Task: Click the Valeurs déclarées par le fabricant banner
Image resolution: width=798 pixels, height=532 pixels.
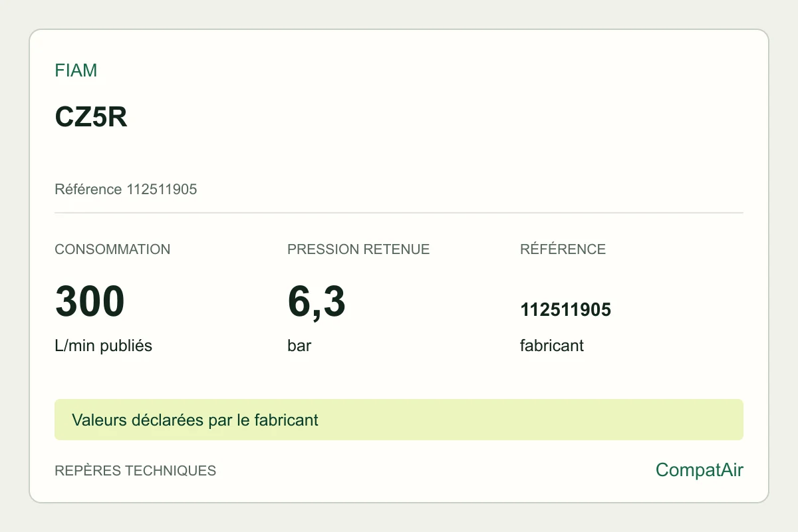Action: 195,420
